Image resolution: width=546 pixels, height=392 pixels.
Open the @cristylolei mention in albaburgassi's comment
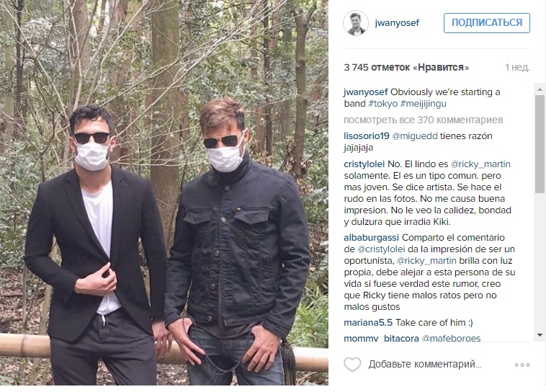coord(381,249)
